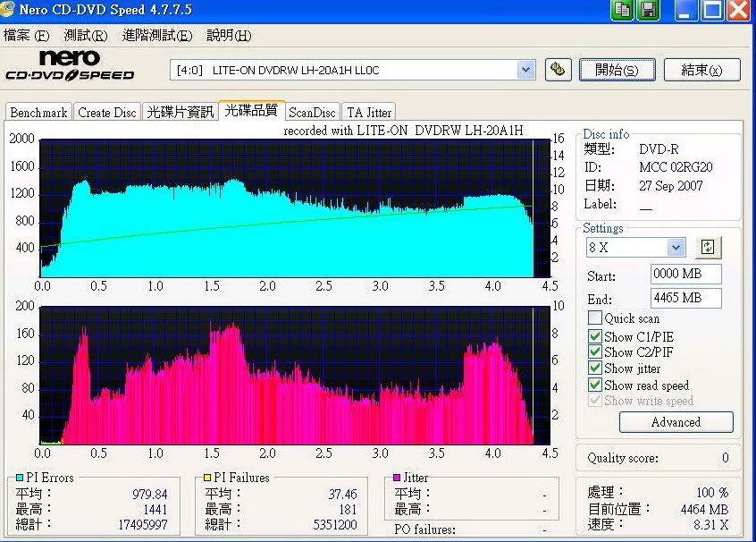Uncheck Show C2/PIF option

(x=595, y=351)
